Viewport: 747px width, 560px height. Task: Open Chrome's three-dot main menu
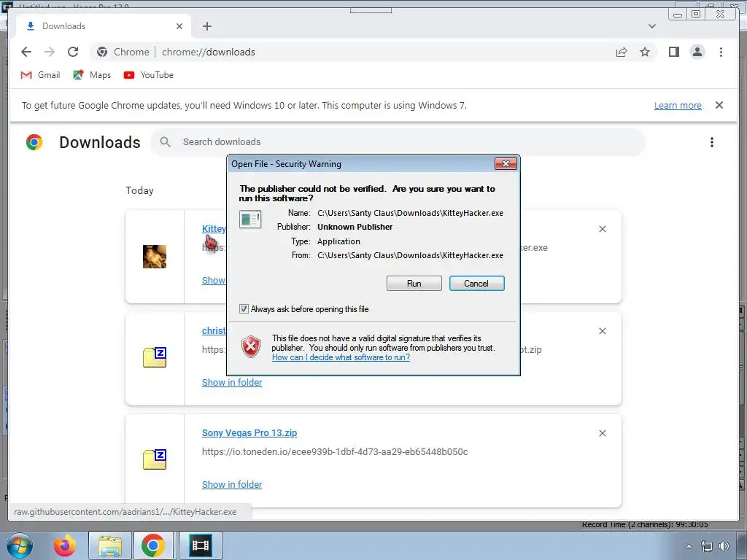pos(721,52)
